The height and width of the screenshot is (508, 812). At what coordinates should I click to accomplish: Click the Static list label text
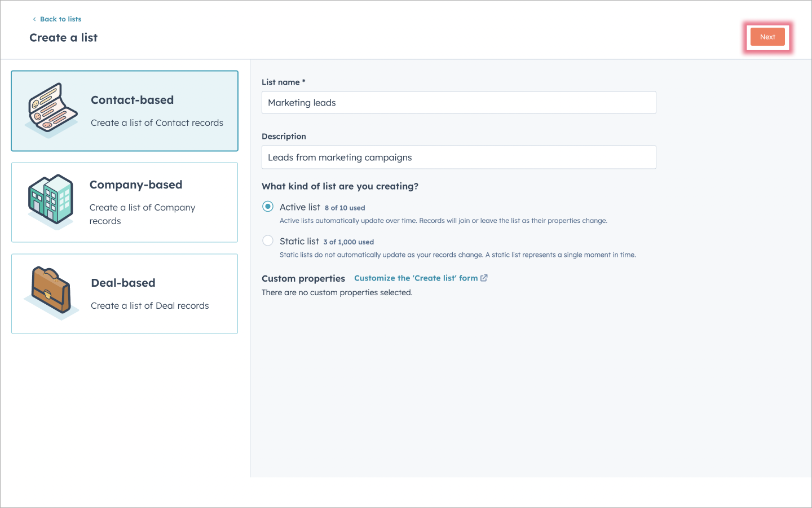tap(299, 241)
